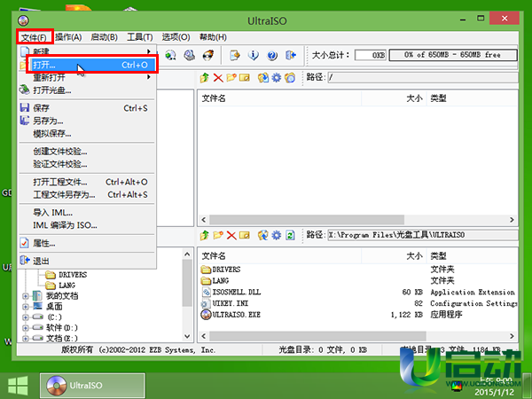Select 导入 IML... menu entry

click(87, 213)
